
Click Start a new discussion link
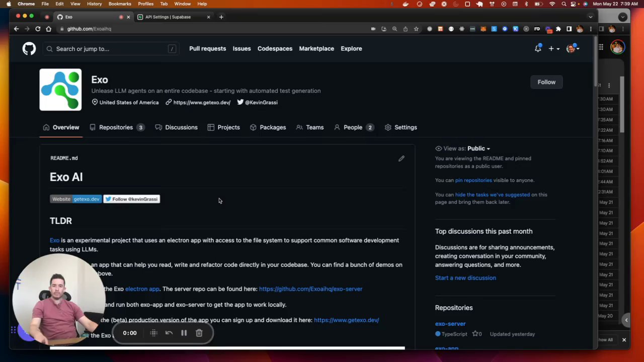pos(465,278)
